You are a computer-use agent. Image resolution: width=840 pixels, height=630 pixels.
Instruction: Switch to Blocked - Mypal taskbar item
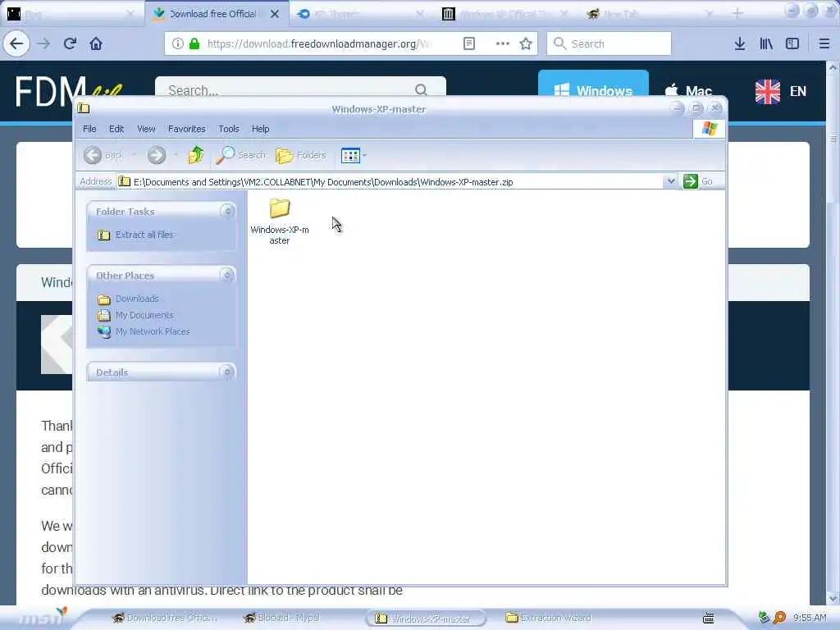click(x=282, y=618)
